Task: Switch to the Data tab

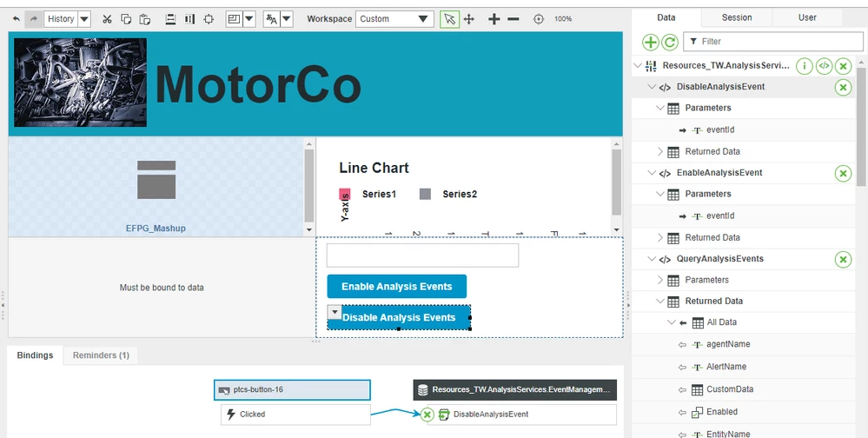Action: coord(666,17)
